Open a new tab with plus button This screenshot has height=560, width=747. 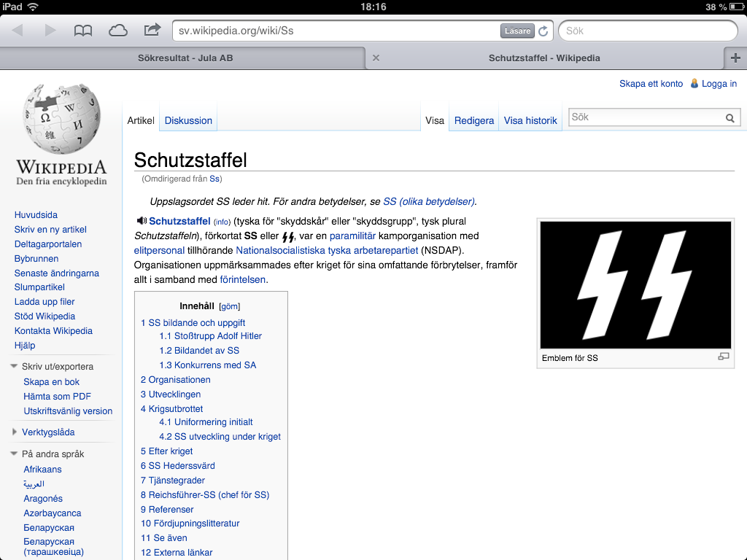(735, 58)
